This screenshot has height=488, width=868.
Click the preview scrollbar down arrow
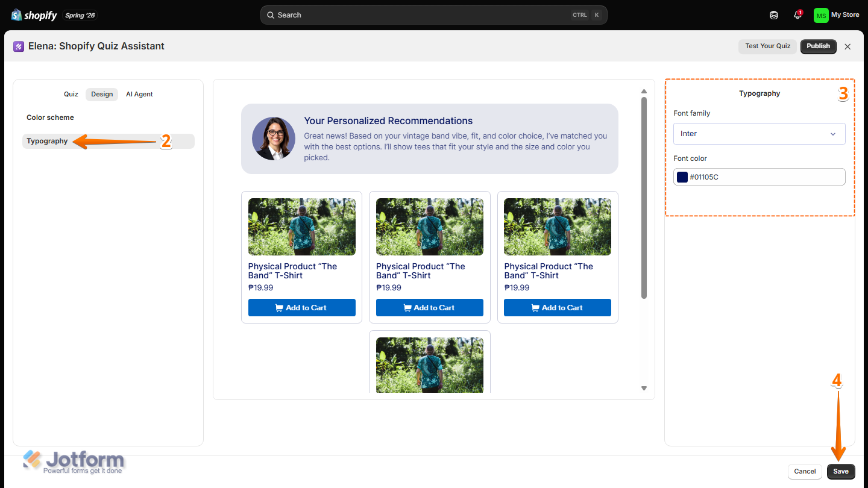point(644,389)
